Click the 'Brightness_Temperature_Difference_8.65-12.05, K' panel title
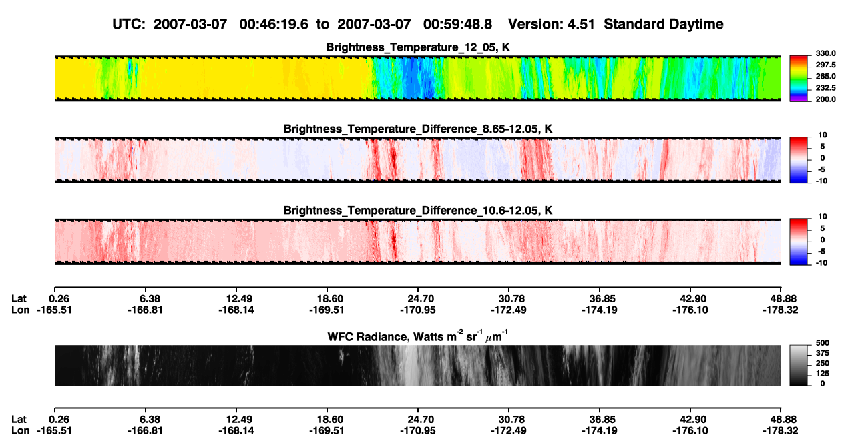Screen dimensions: 868x445 pyautogui.click(x=418, y=129)
